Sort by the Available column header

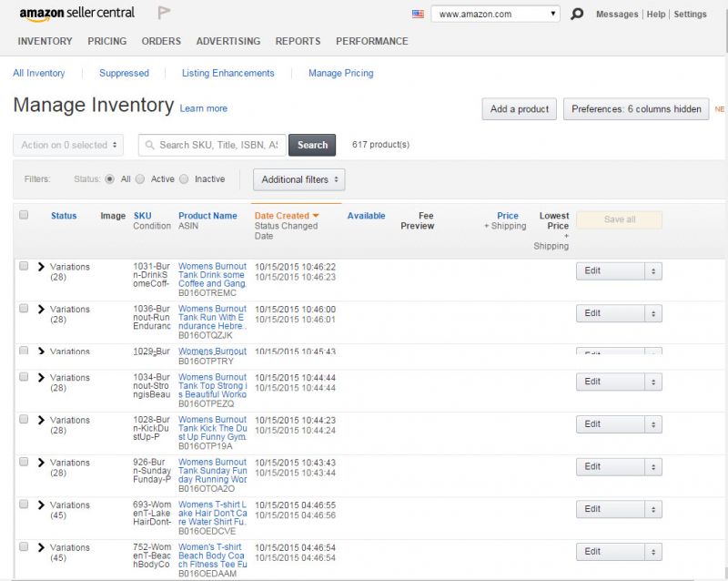367,216
